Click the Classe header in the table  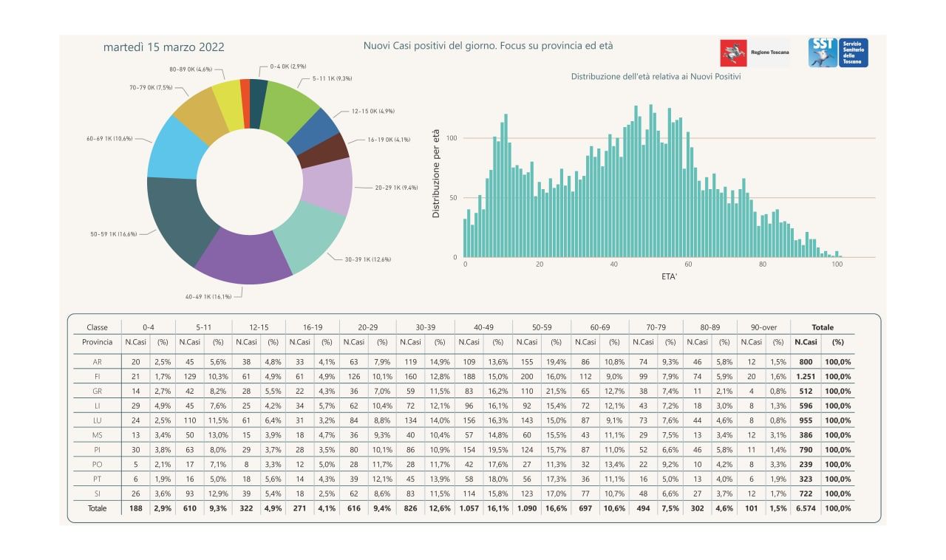tap(97, 327)
